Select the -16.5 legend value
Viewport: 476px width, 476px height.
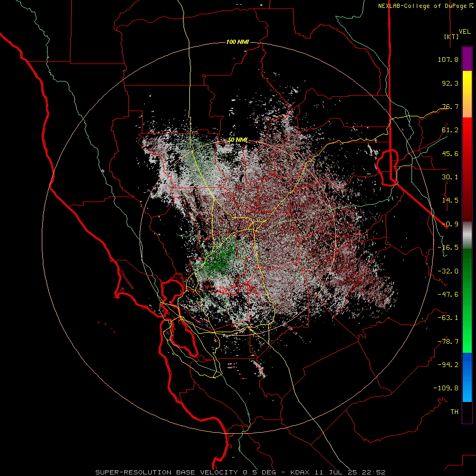(x=448, y=248)
